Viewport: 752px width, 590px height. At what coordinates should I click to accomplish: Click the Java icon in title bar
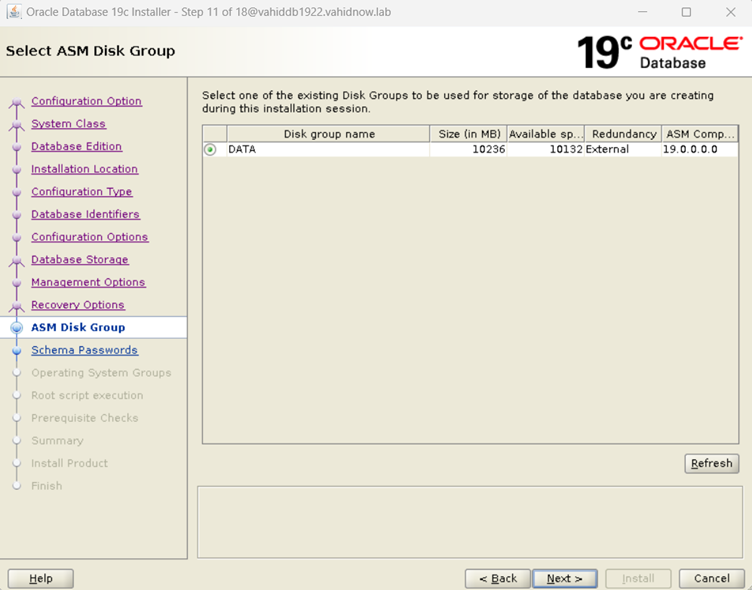click(x=13, y=12)
